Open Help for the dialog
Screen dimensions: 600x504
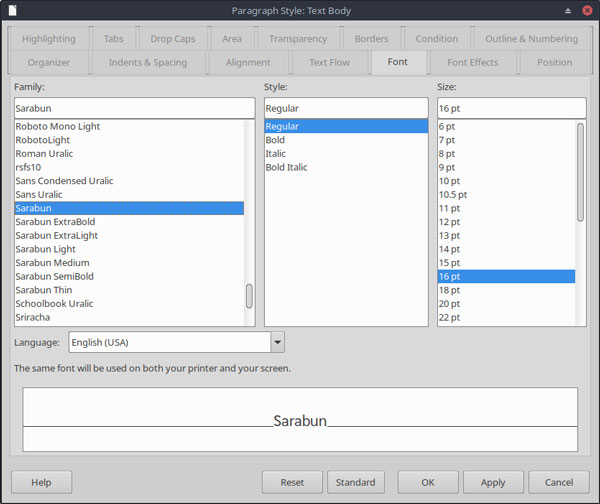tap(41, 482)
